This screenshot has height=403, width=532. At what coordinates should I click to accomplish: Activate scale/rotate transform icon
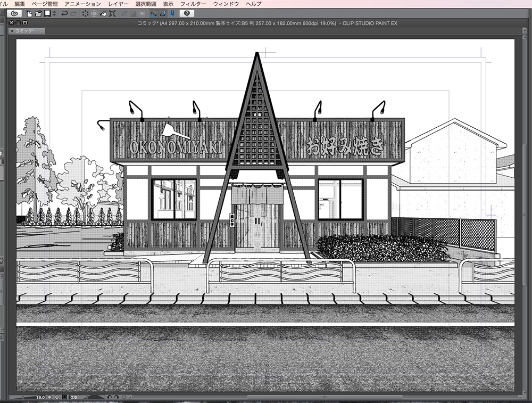[x=112, y=14]
